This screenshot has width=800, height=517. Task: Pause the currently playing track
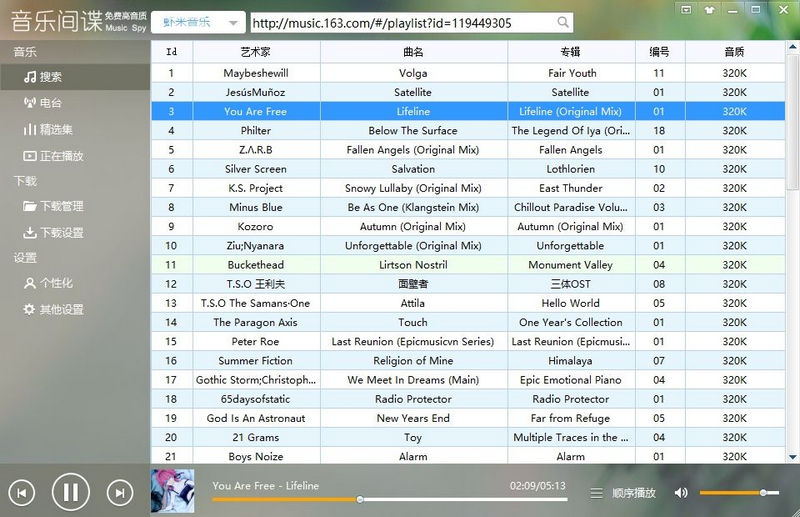pyautogui.click(x=70, y=491)
